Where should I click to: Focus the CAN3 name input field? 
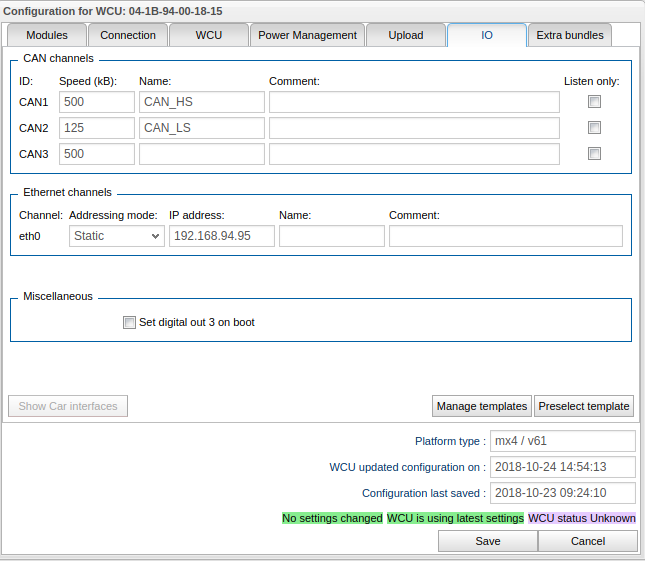point(202,154)
